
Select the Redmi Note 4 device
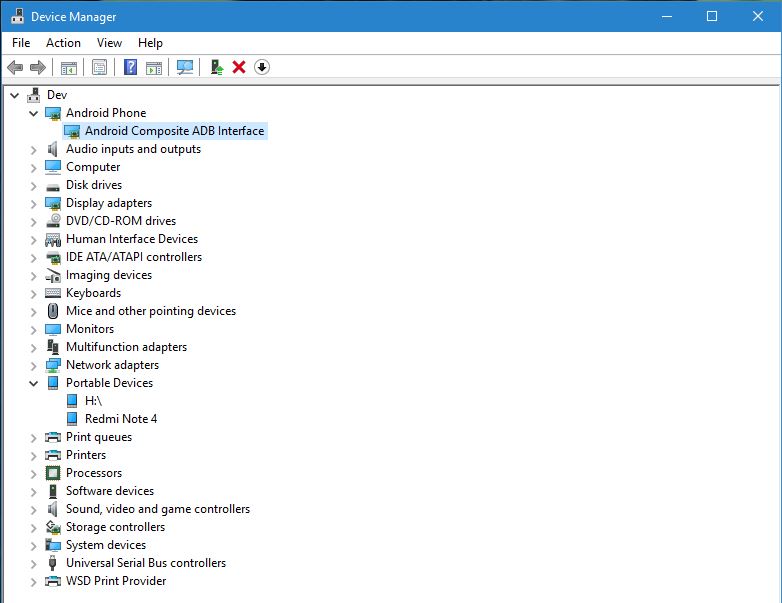tap(120, 419)
